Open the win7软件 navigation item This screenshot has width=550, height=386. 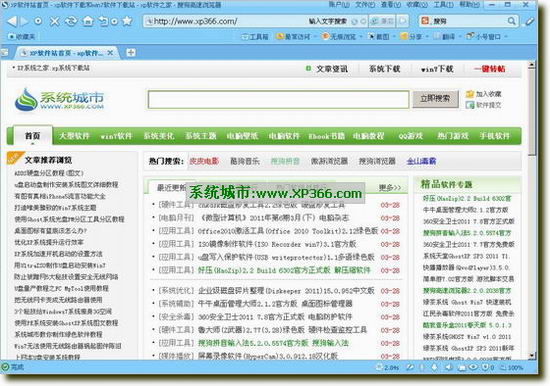(116, 136)
